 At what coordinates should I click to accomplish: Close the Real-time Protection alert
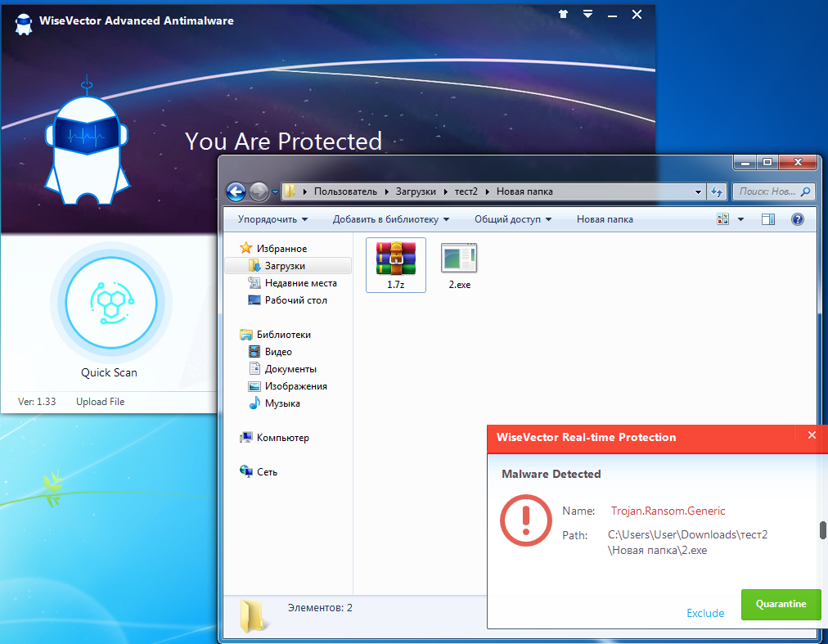812,435
